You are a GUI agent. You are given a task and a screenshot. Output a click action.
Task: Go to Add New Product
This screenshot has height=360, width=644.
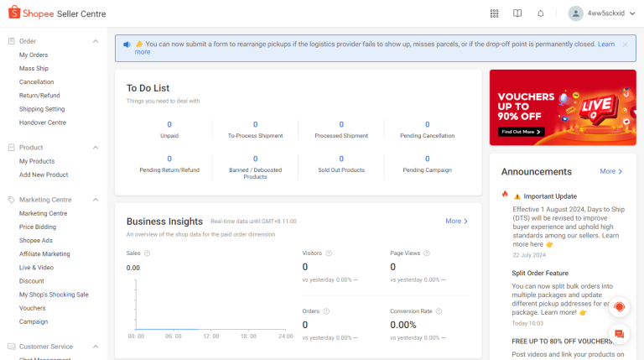(x=44, y=175)
